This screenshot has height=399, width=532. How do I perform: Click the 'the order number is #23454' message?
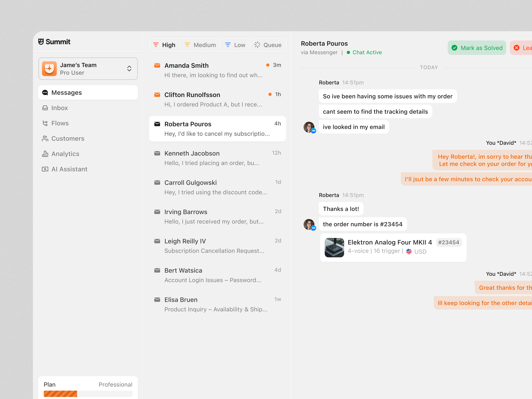(x=363, y=224)
